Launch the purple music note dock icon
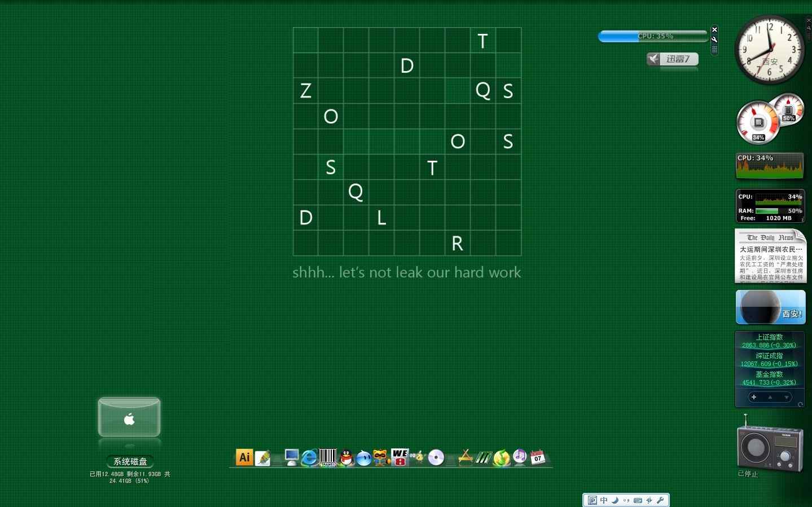Screen dimensions: 812x507 [520, 456]
